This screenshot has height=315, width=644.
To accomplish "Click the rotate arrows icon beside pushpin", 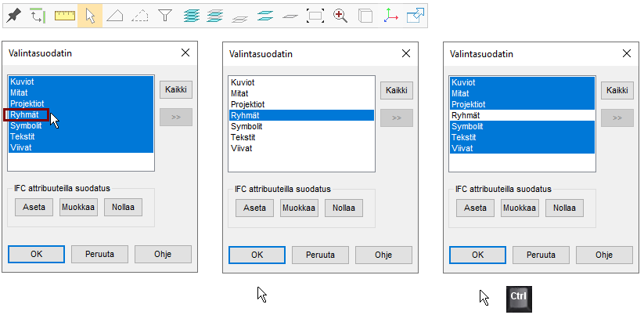I will 38,15.
